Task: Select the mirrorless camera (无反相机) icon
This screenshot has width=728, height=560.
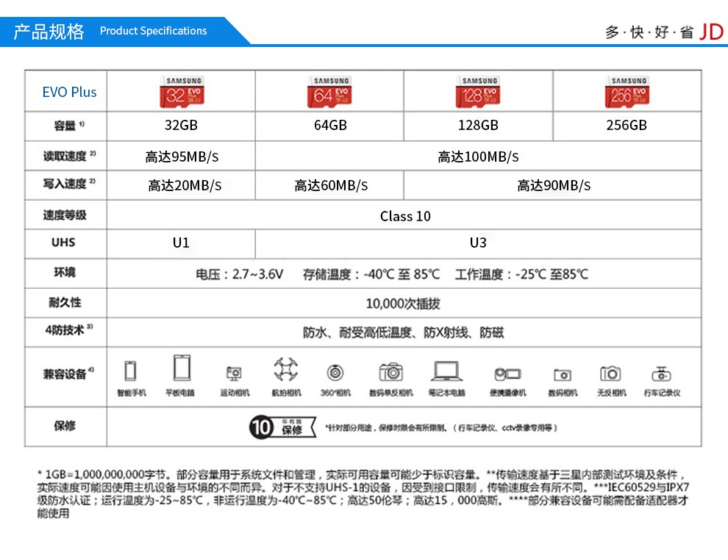Action: (x=610, y=373)
